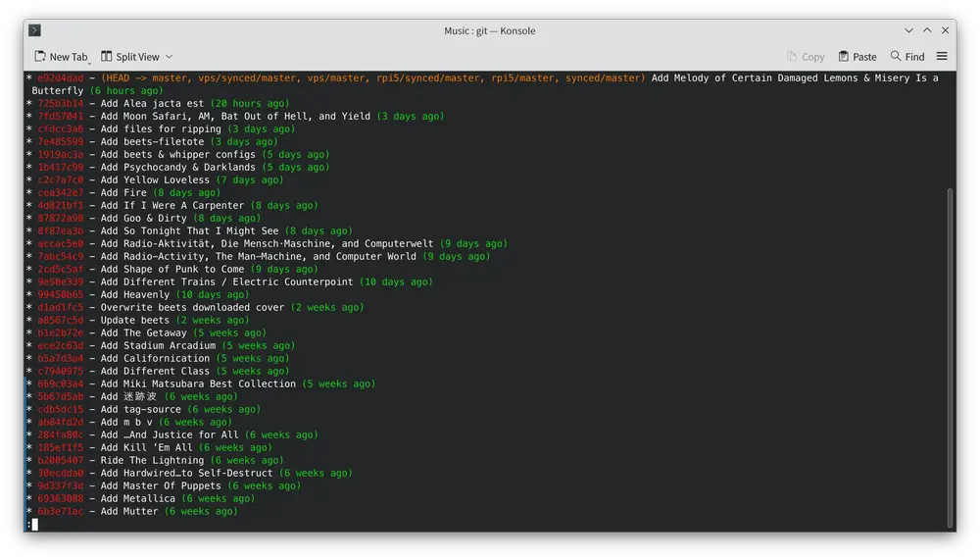Open the hamburger menu
Image resolution: width=980 pixels, height=560 pixels.
942,57
